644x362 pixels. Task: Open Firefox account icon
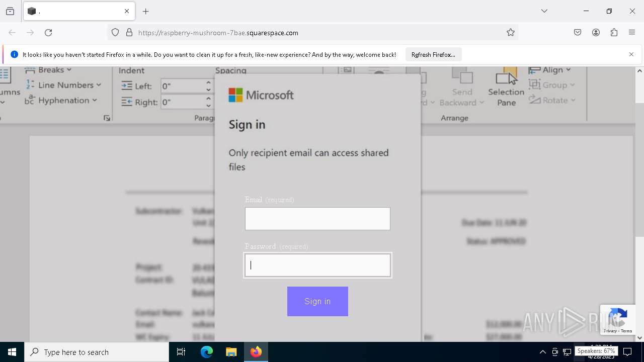[596, 33]
